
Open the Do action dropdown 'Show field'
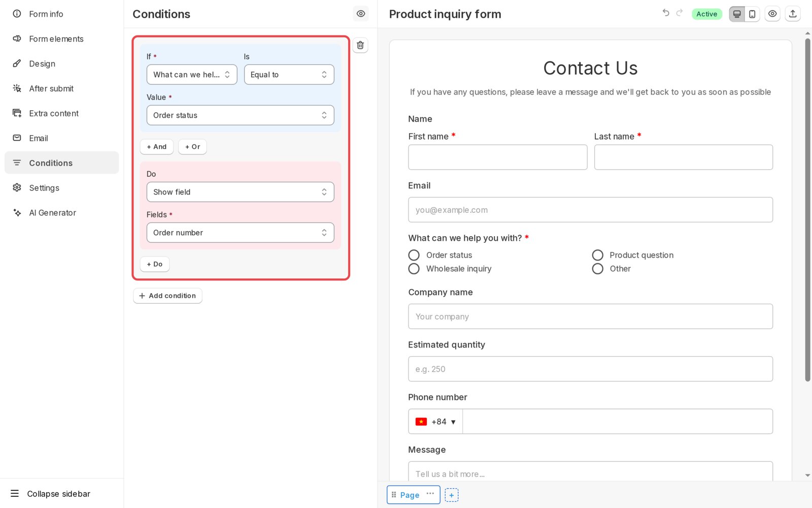click(x=240, y=192)
